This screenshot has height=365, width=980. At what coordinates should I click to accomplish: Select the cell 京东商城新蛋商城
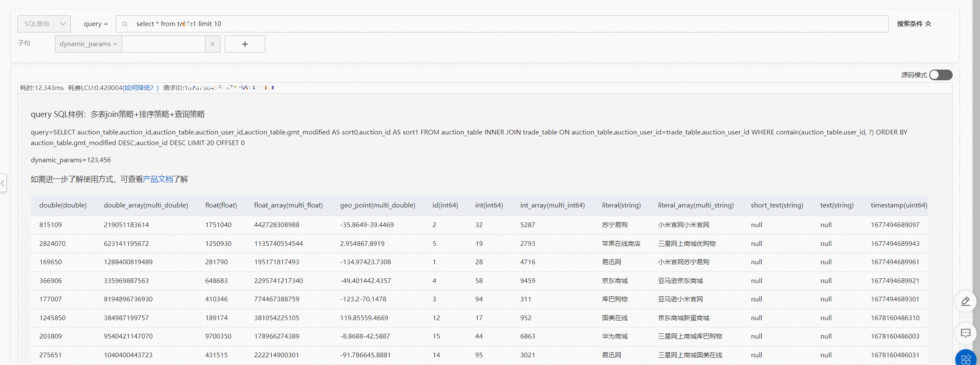pyautogui.click(x=684, y=318)
